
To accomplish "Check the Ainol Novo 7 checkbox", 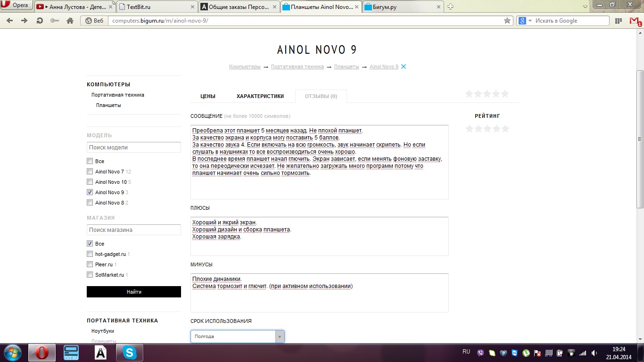I will tap(90, 172).
